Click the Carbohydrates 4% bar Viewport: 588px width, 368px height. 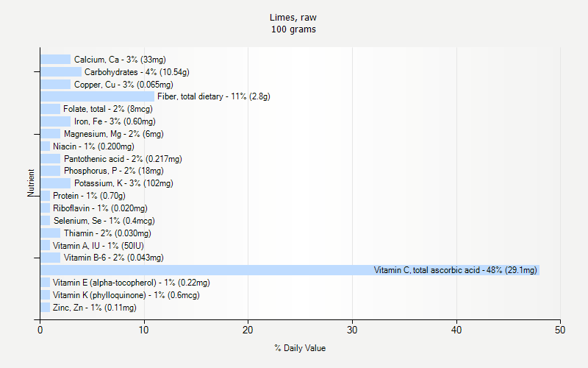coord(60,72)
